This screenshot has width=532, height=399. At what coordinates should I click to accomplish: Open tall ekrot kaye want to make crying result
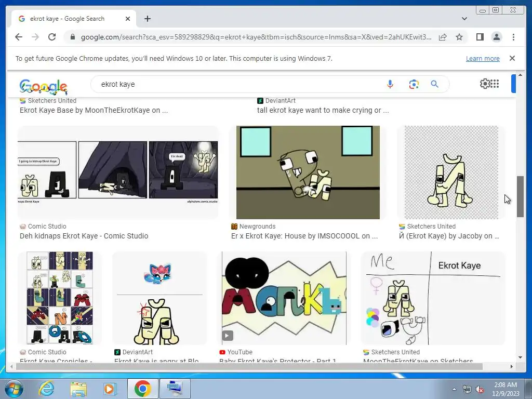(323, 110)
